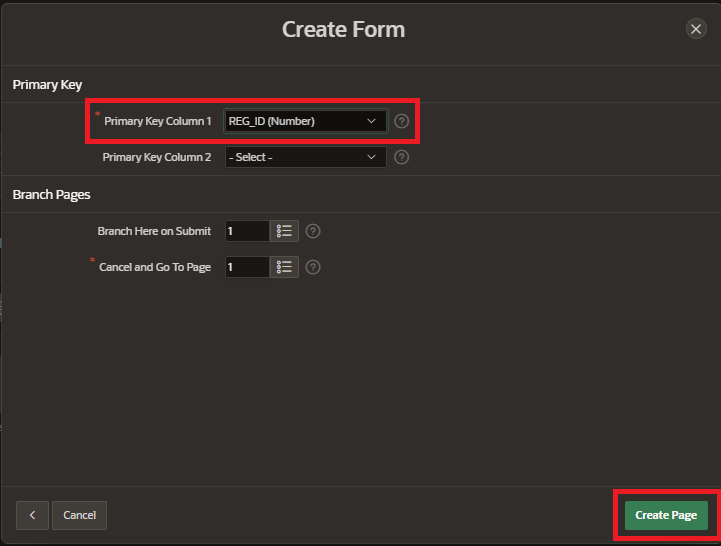The width and height of the screenshot is (721, 546).
Task: Open page list for Cancel and Go To Page
Action: (284, 267)
